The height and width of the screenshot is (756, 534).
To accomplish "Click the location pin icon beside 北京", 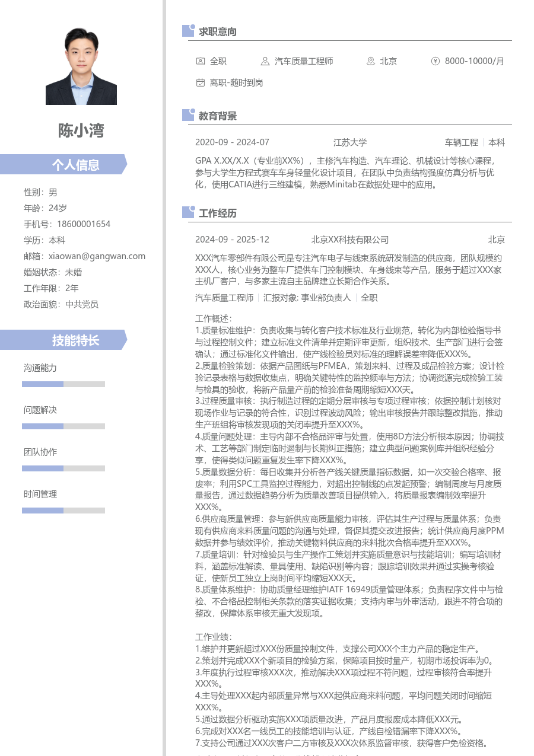I will [x=371, y=61].
